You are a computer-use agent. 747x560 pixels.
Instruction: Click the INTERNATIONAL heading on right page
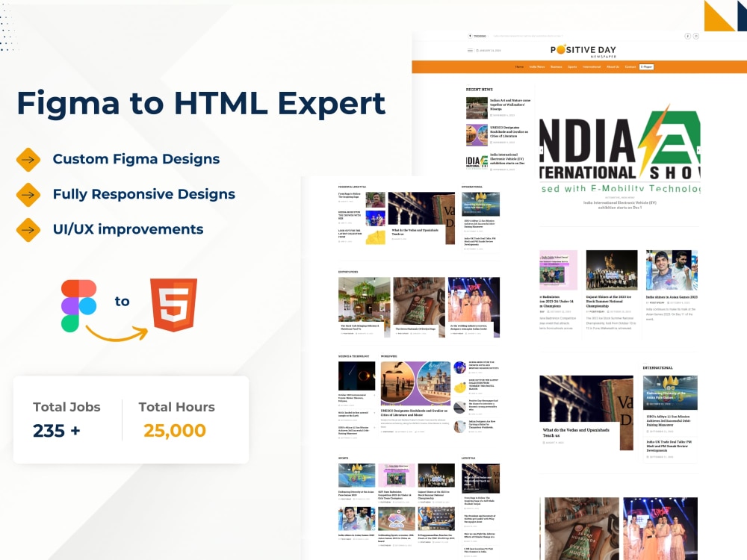tap(657, 368)
